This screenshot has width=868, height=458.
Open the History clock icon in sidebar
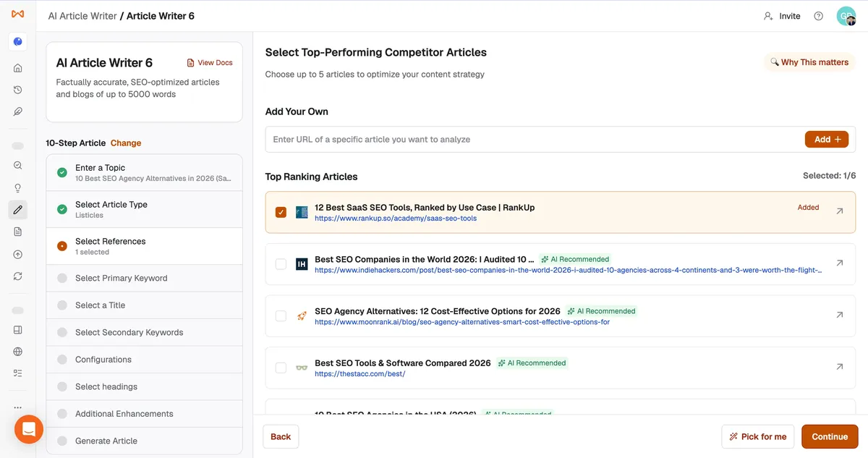coord(18,90)
